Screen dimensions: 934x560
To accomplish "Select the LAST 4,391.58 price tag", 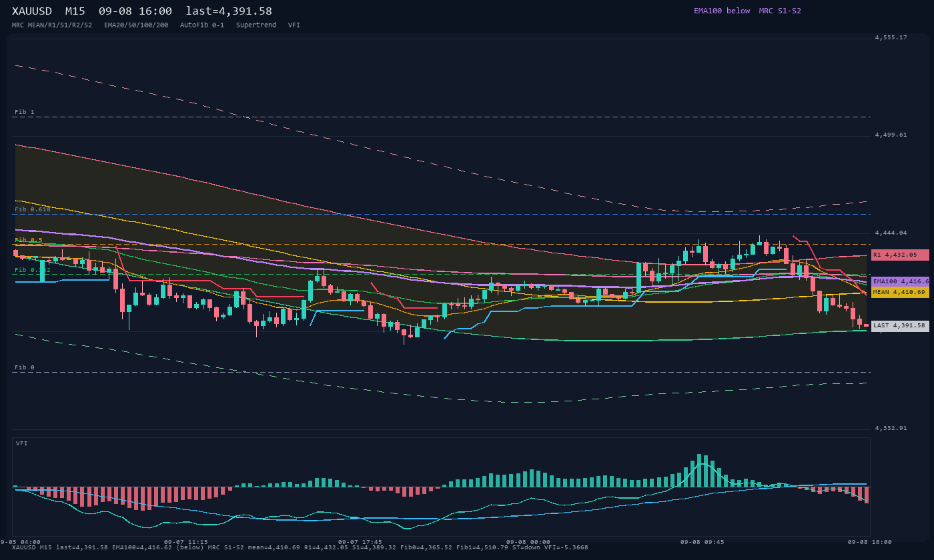I will click(x=900, y=325).
